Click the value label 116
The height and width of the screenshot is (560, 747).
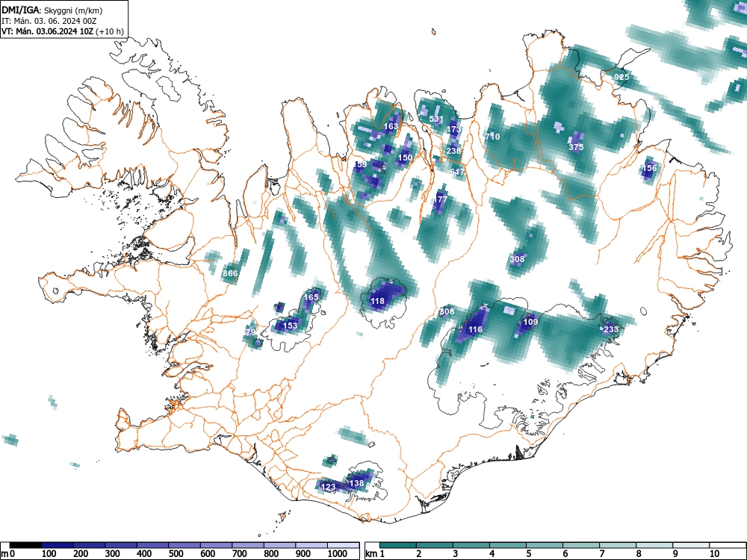pyautogui.click(x=475, y=329)
